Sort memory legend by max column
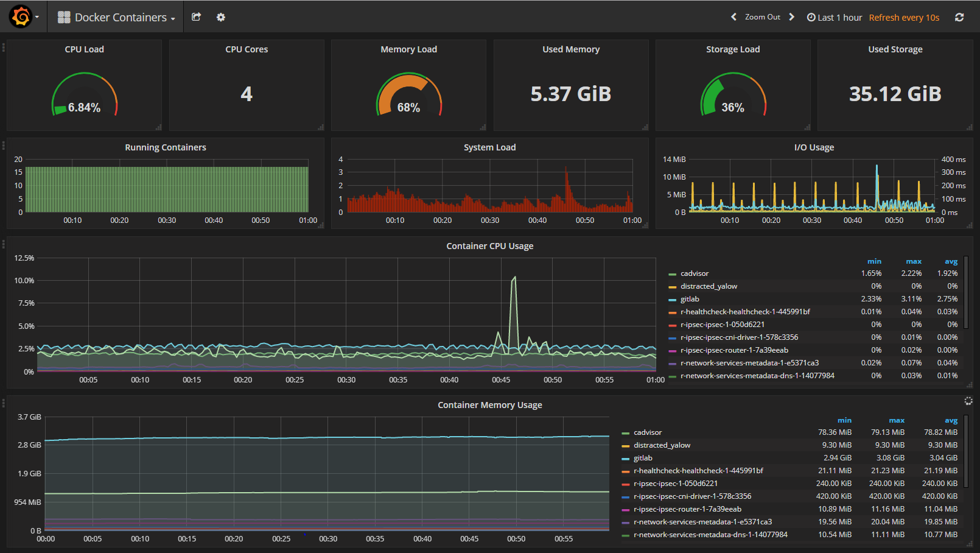This screenshot has width=980, height=553. (897, 420)
